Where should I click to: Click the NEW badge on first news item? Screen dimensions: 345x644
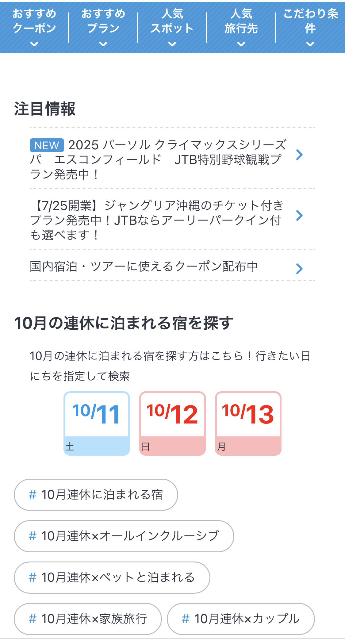[x=47, y=145]
